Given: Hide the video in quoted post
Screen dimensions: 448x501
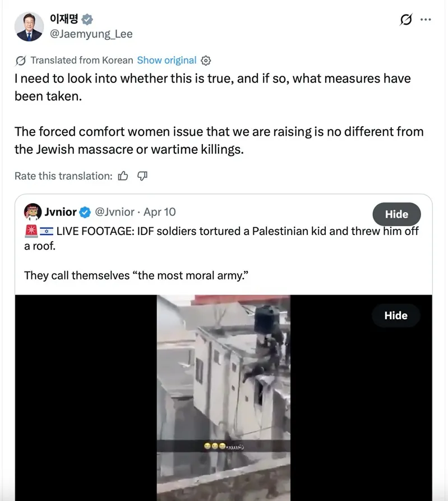Looking at the screenshot, I should pyautogui.click(x=395, y=315).
